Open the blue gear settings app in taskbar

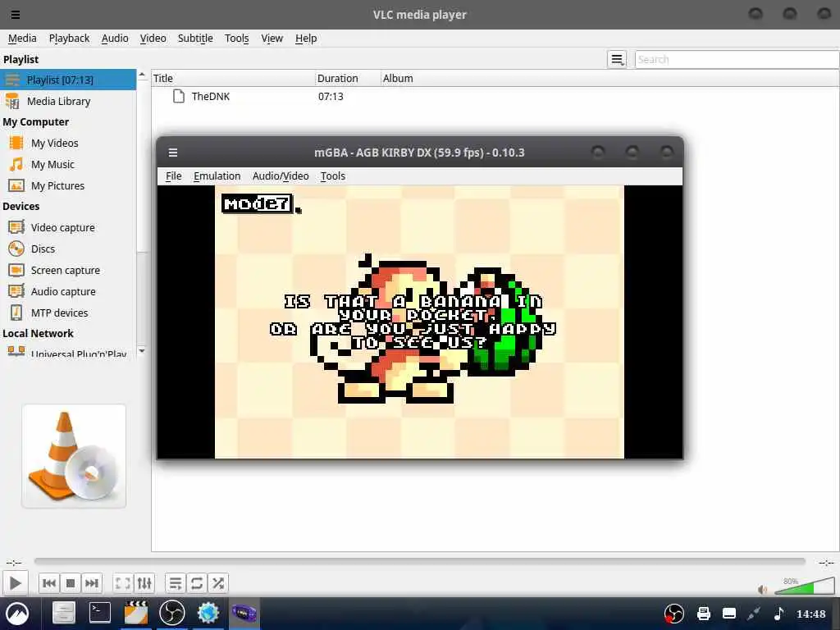pyautogui.click(x=208, y=613)
